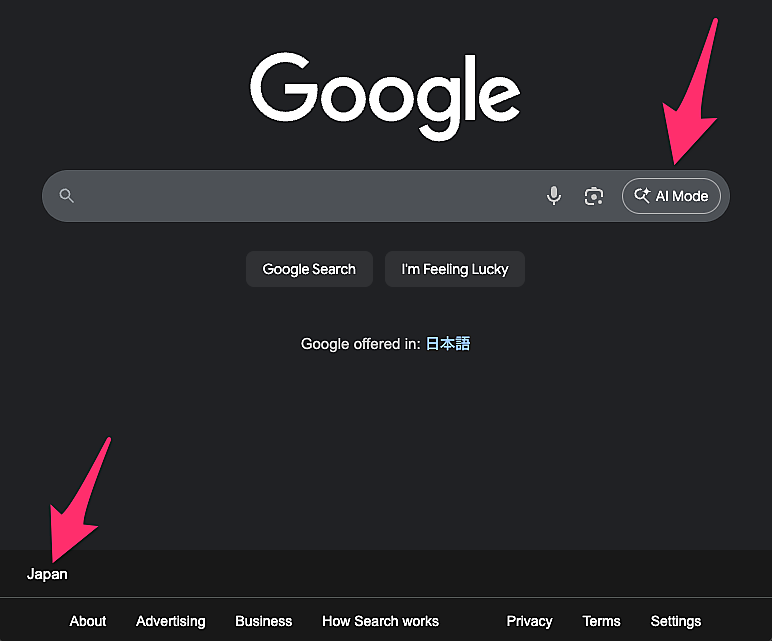Image resolution: width=772 pixels, height=641 pixels.
Task: Switch Google language to 日本語
Action: 448,344
